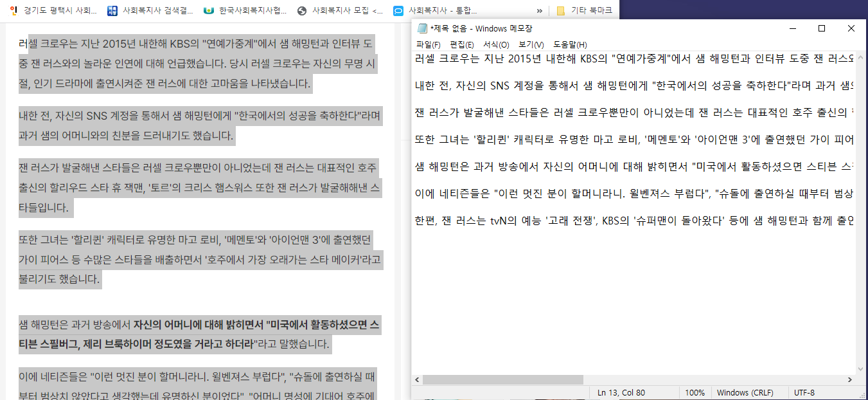Click the globe icon of 사회복지사 모집 bookmark
868x400 pixels.
pyautogui.click(x=302, y=10)
